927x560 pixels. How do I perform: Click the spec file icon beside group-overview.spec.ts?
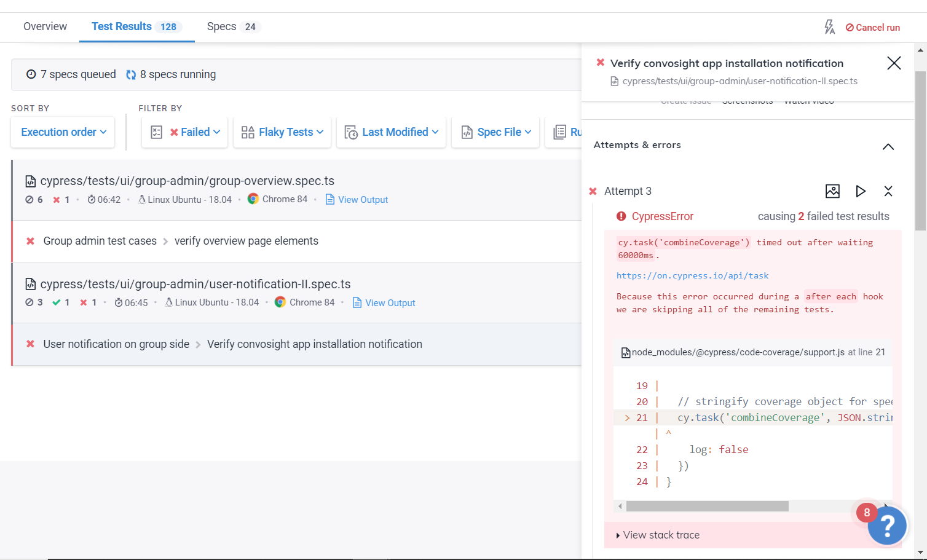click(x=30, y=180)
